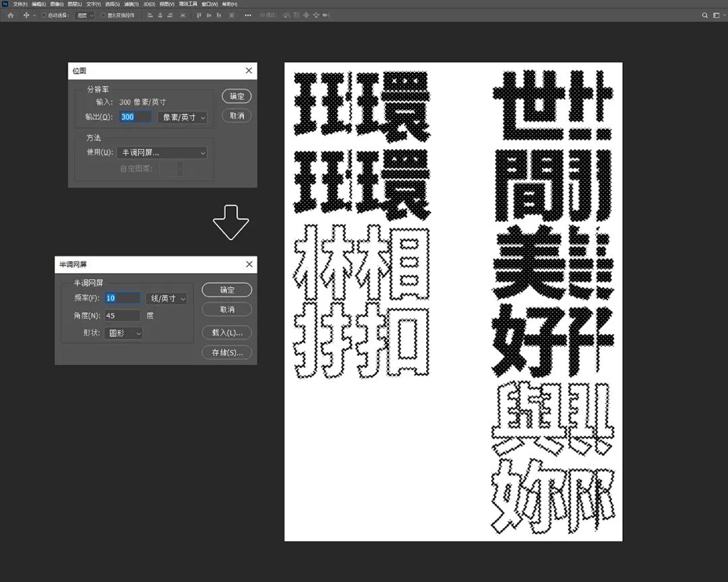
Task: Click the search magnifier icon
Action: pos(705,15)
